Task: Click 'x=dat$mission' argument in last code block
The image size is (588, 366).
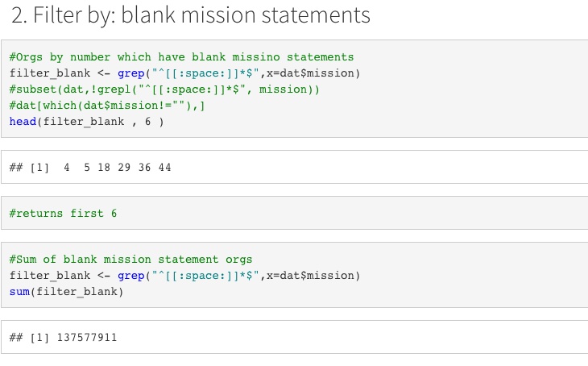Action: pos(310,276)
